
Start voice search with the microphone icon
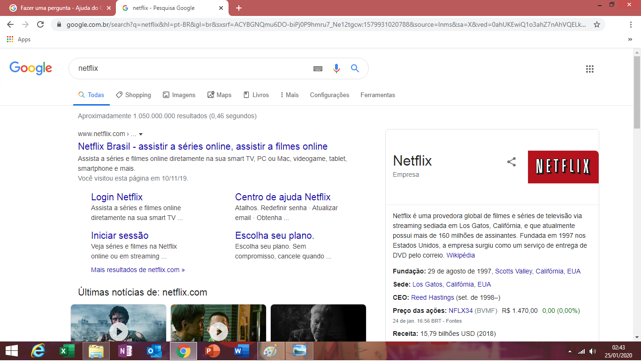coord(336,68)
